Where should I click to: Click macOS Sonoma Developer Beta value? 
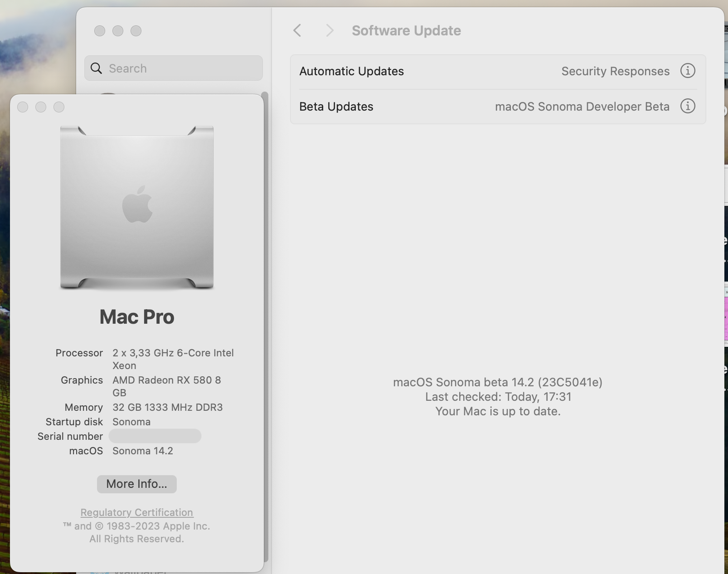pyautogui.click(x=582, y=107)
